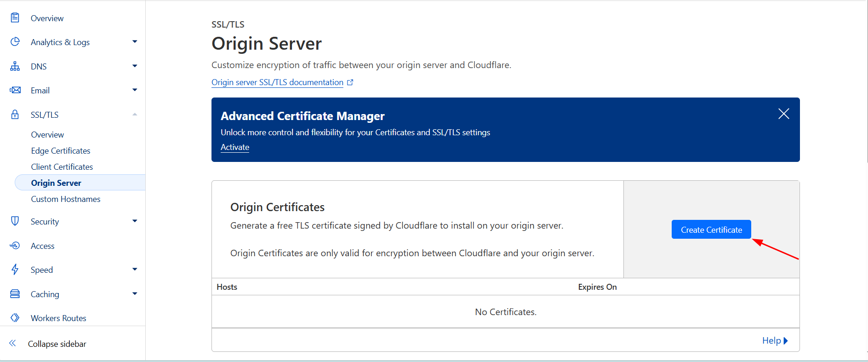The image size is (868, 362).
Task: Click the Analytics & Logs pie chart icon
Action: click(15, 42)
